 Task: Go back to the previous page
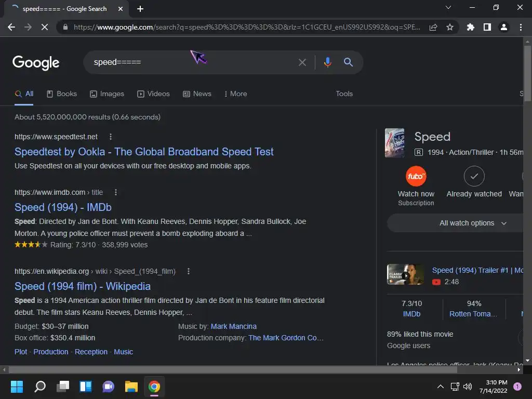click(11, 27)
